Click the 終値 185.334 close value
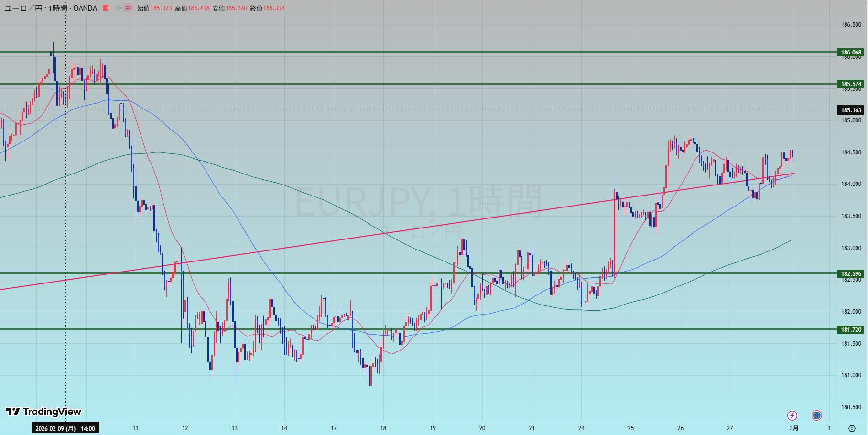Viewport: 868px width, 435px height. (x=274, y=8)
